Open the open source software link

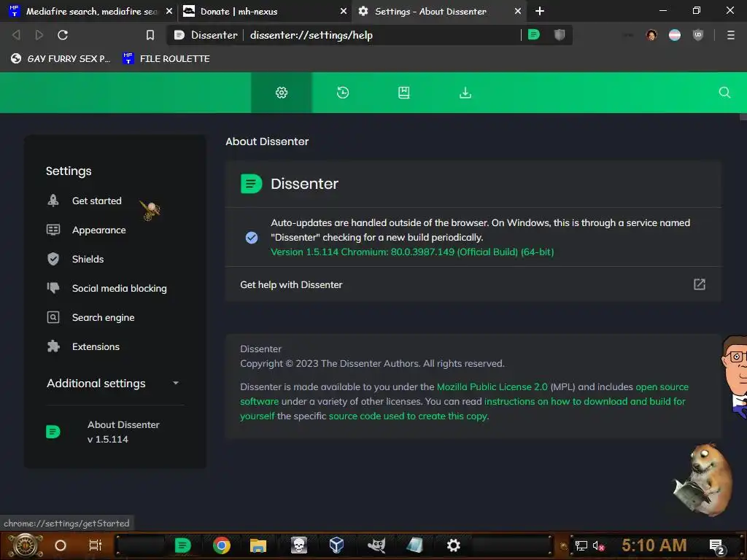coord(662,386)
